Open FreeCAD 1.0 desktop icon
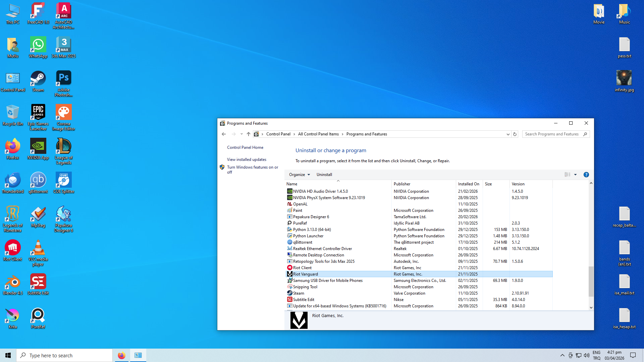Screen dimensions: 644x362 38,14
